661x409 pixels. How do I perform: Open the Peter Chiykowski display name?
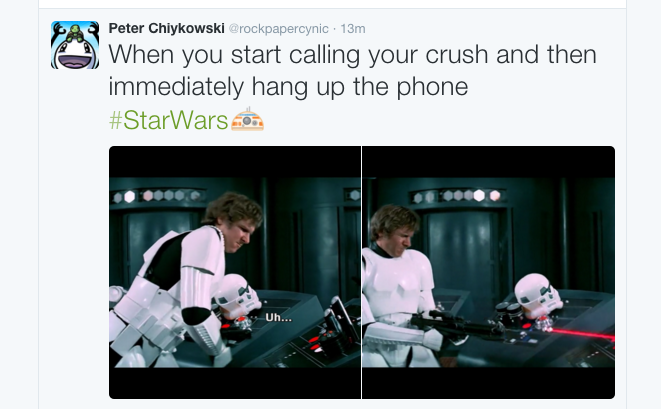[167, 28]
